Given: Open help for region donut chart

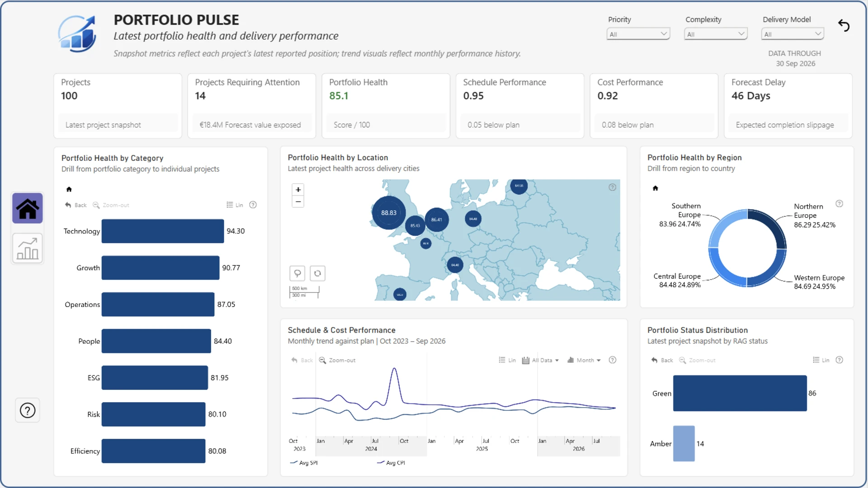Looking at the screenshot, I should (839, 204).
